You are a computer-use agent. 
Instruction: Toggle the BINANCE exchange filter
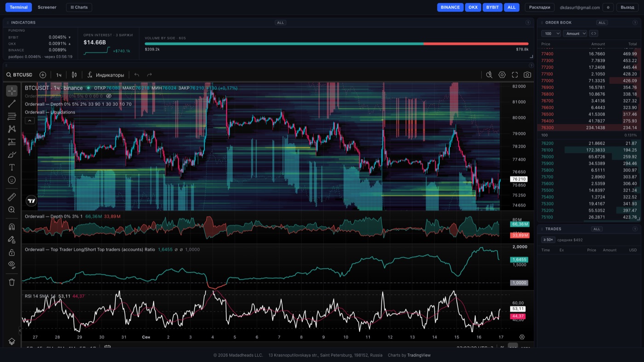click(x=450, y=7)
